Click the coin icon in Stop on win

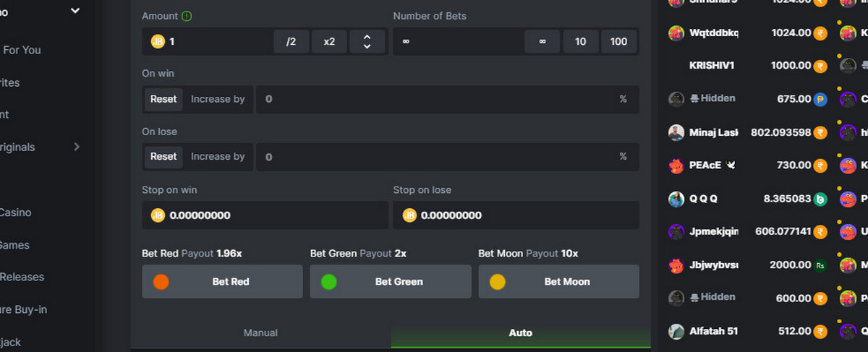(x=157, y=215)
